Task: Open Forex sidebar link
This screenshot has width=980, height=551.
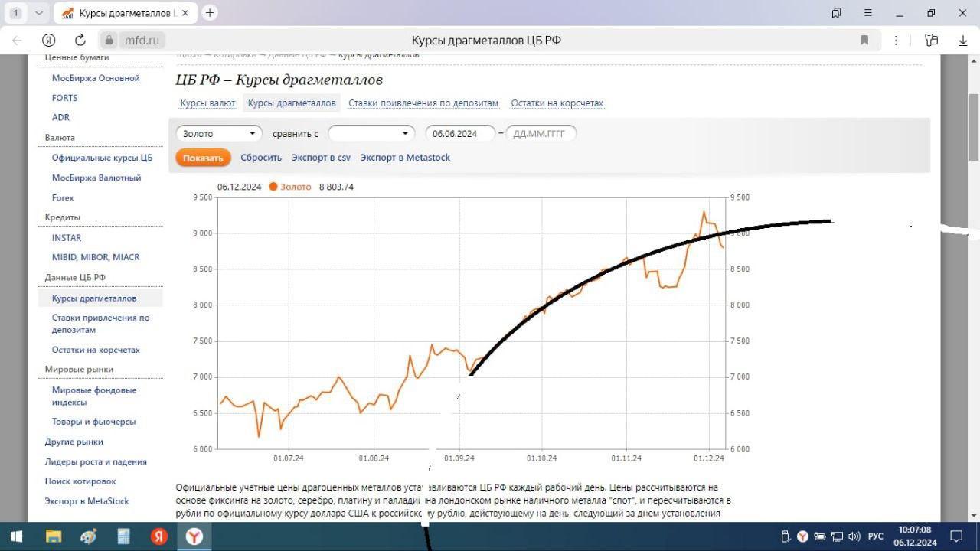Action: coord(63,197)
